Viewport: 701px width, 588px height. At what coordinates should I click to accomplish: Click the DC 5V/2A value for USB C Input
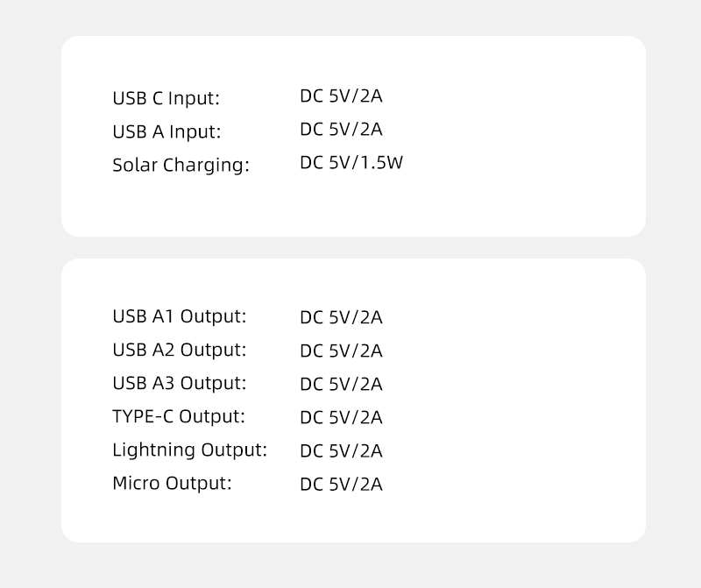click(x=341, y=96)
